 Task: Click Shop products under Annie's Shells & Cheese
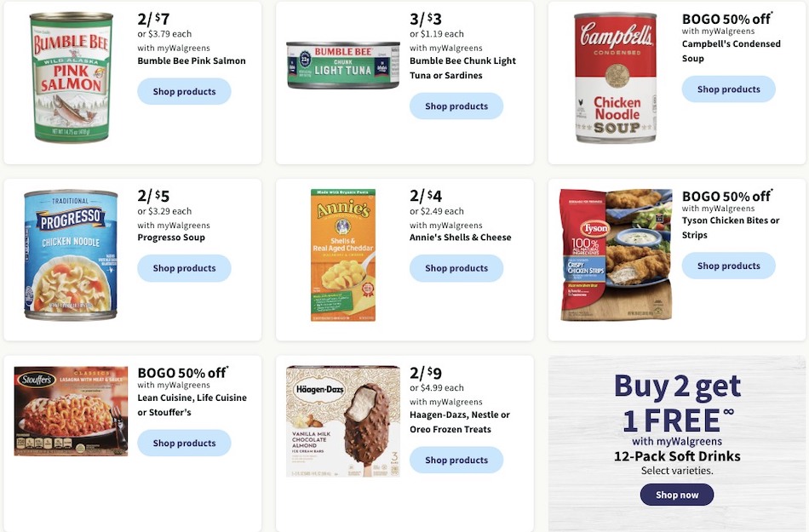coord(456,268)
